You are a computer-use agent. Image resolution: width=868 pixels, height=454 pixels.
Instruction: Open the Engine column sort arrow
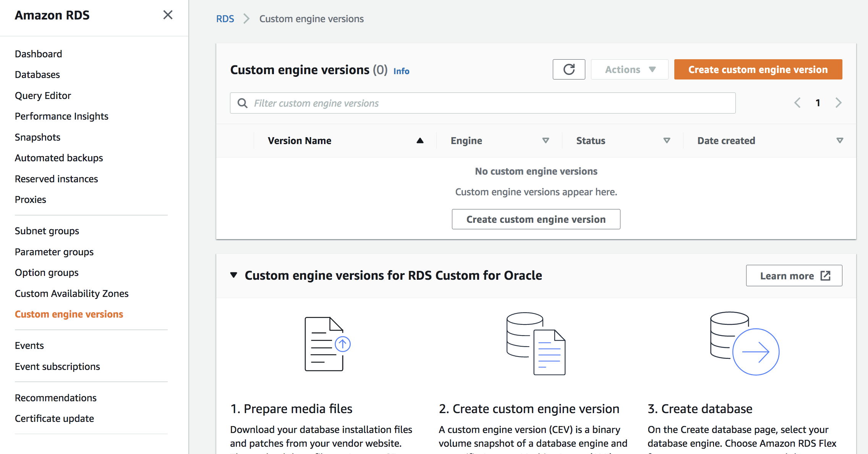(546, 141)
